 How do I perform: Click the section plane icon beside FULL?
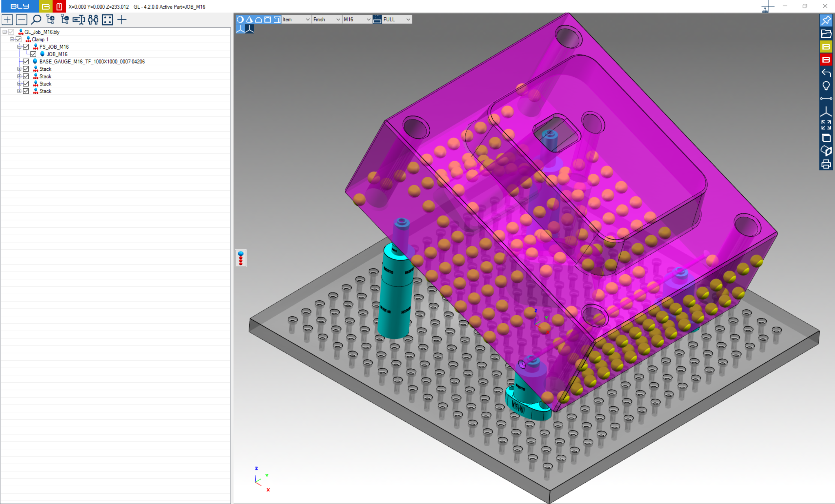tap(377, 19)
